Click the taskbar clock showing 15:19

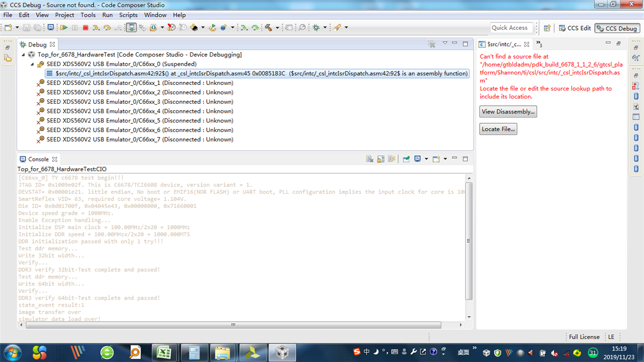click(x=619, y=353)
